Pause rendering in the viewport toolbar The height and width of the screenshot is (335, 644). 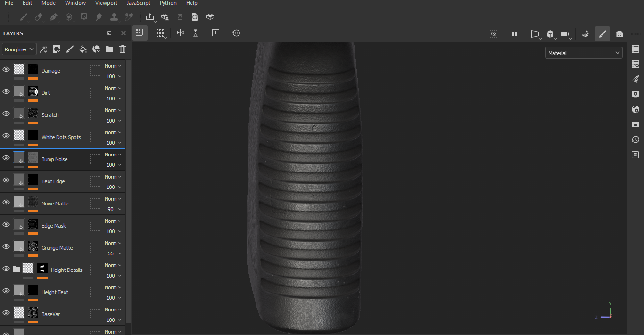click(x=514, y=34)
